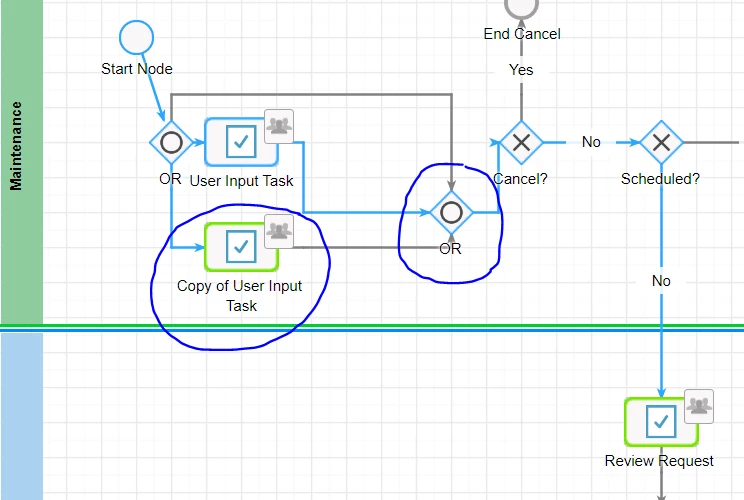Click the 'Copy of User Input Task' label
Screen dimensions: 744x500
tap(240, 296)
